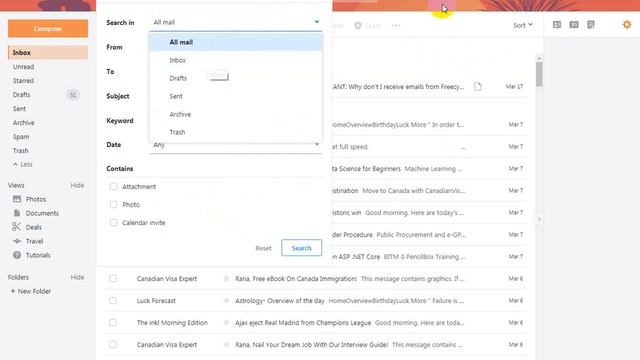Collapse folder list with Less
Viewport: 640px width, 360px height.
(x=23, y=164)
